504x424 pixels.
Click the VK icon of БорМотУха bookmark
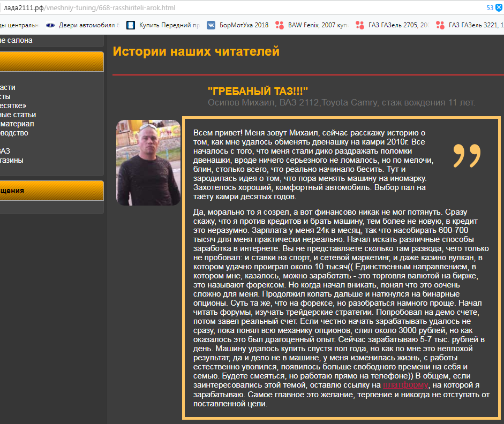(211, 25)
